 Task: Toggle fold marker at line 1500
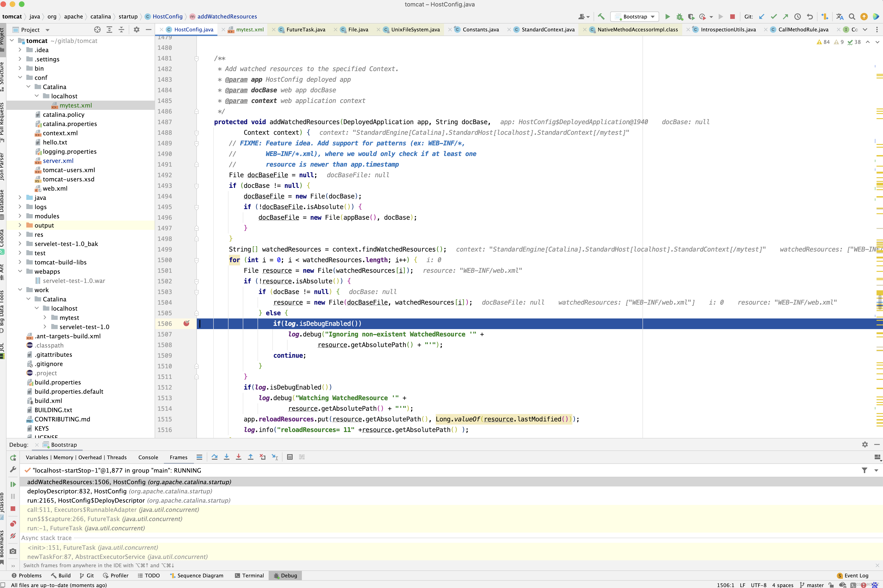pos(196,260)
